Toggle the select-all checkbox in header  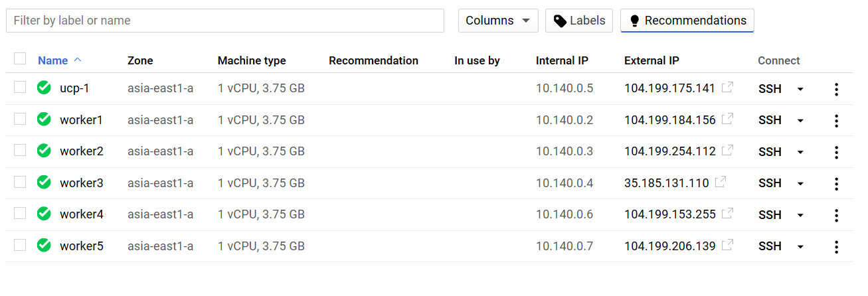click(20, 59)
